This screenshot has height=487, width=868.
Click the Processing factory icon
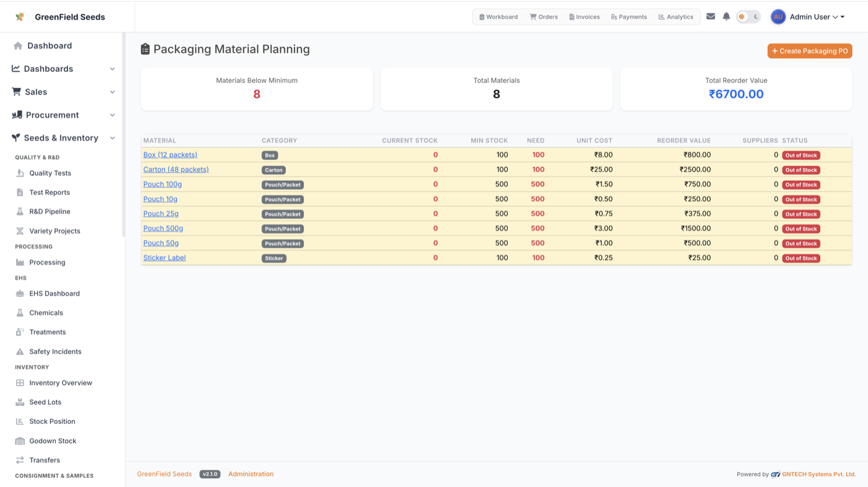pos(20,263)
